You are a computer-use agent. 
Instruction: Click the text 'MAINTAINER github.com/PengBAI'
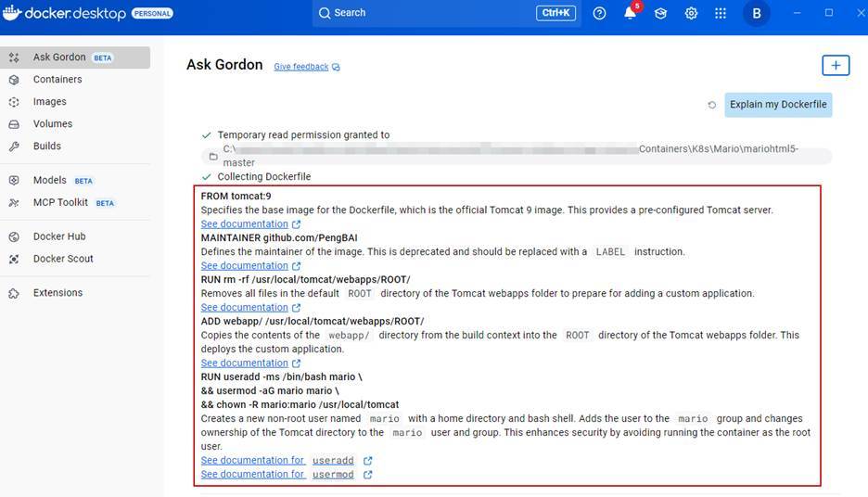279,237
